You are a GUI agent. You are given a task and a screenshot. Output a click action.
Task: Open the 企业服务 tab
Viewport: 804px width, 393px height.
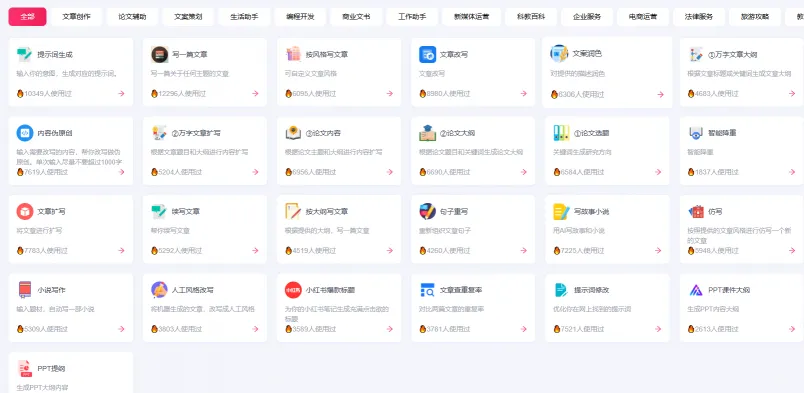(x=587, y=16)
